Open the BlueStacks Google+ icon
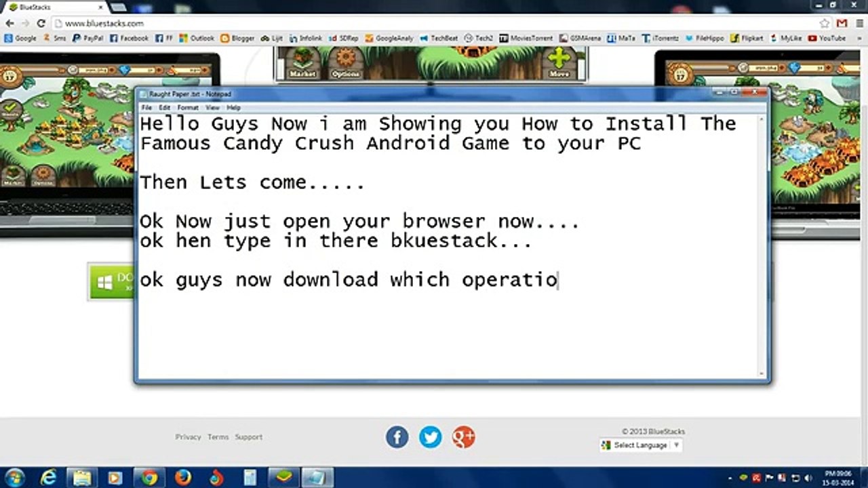 (x=463, y=437)
